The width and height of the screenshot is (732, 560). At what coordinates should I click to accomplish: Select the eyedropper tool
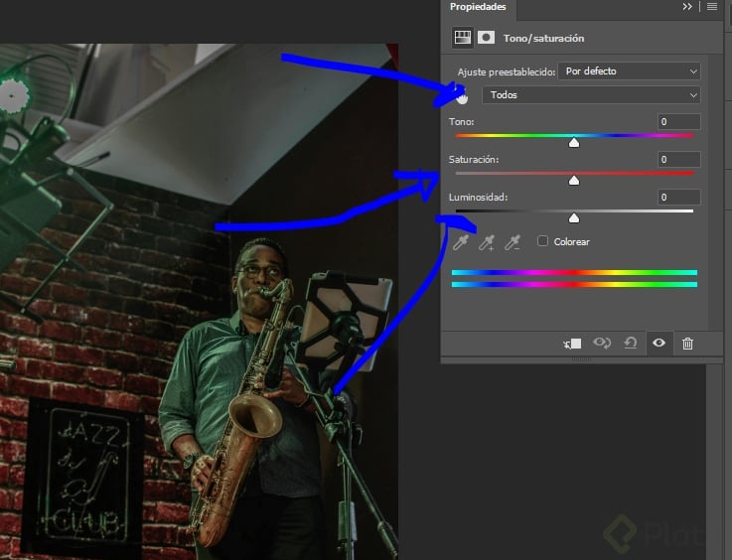pos(461,242)
